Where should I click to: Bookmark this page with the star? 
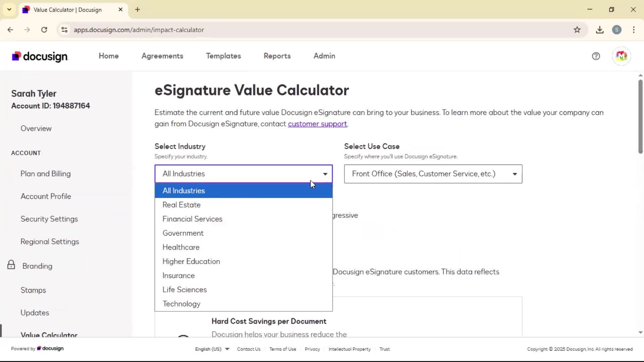tap(577, 30)
